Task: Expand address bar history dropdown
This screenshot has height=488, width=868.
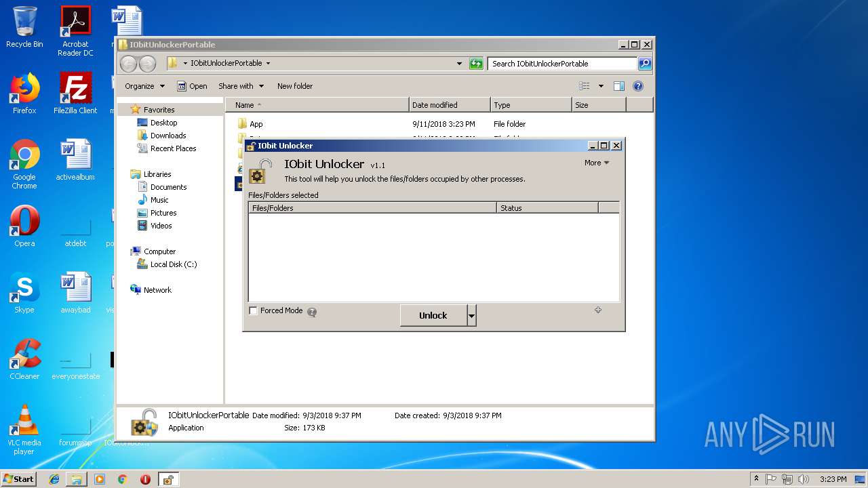Action: point(460,64)
